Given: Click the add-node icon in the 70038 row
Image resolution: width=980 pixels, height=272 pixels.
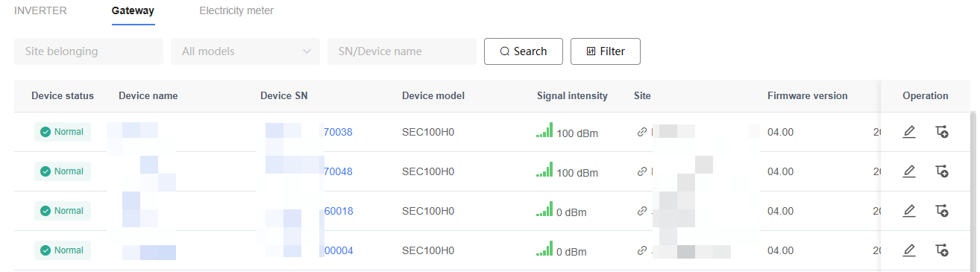Looking at the screenshot, I should coord(941,132).
